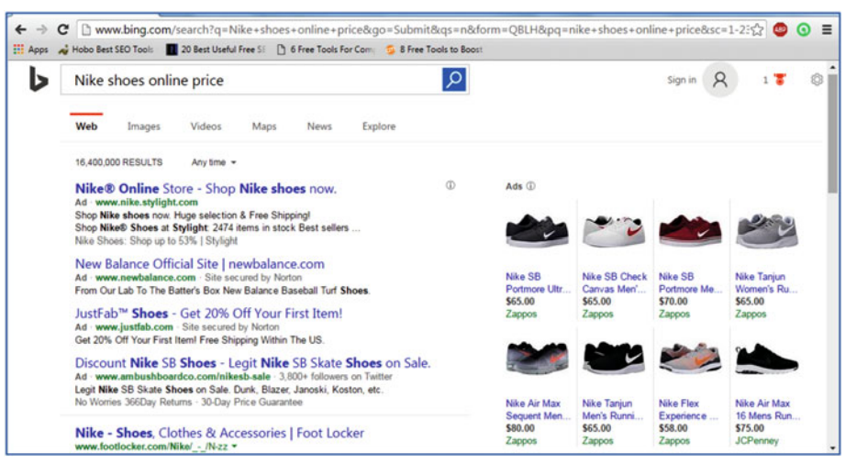The height and width of the screenshot is (475, 868).
Task: Open 20 Best Useful Free SE bookmark
Action: click(217, 50)
